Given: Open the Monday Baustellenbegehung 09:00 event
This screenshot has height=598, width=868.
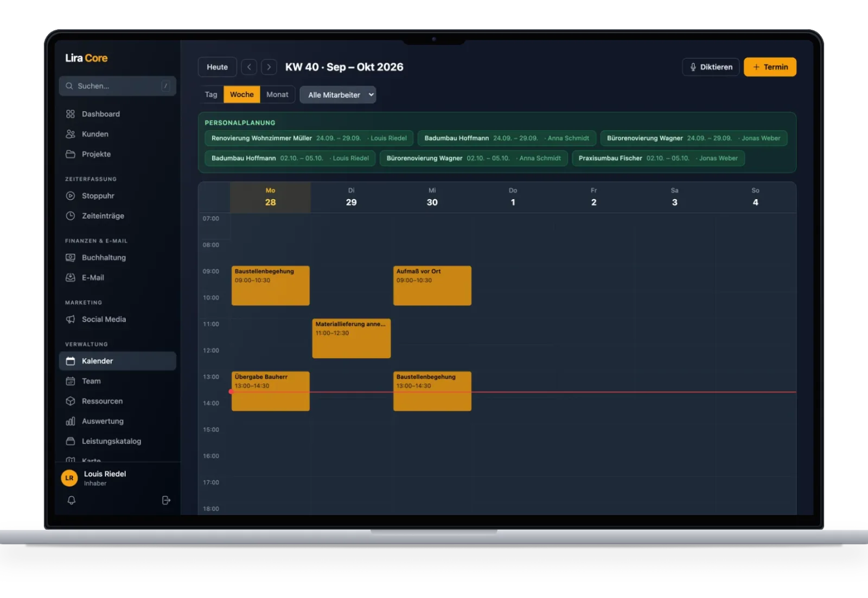Looking at the screenshot, I should [x=271, y=285].
